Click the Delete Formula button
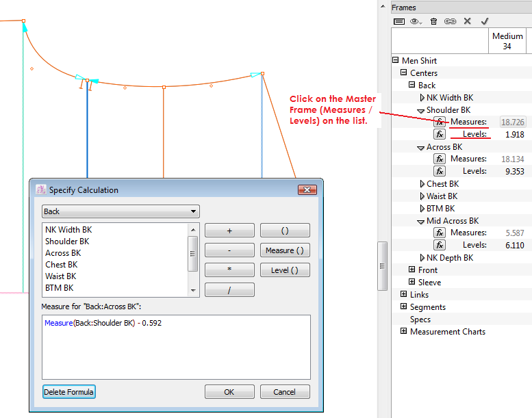This screenshot has height=418, width=532. [x=68, y=392]
